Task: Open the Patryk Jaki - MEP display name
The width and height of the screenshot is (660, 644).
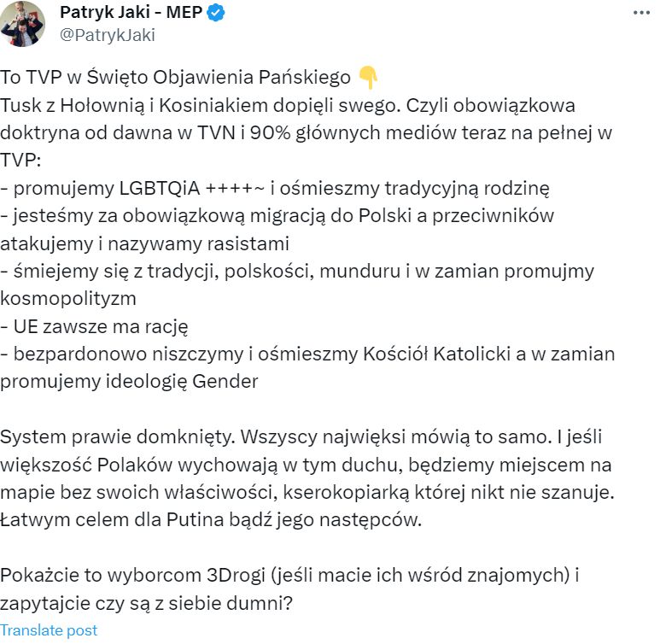Action: click(131, 12)
